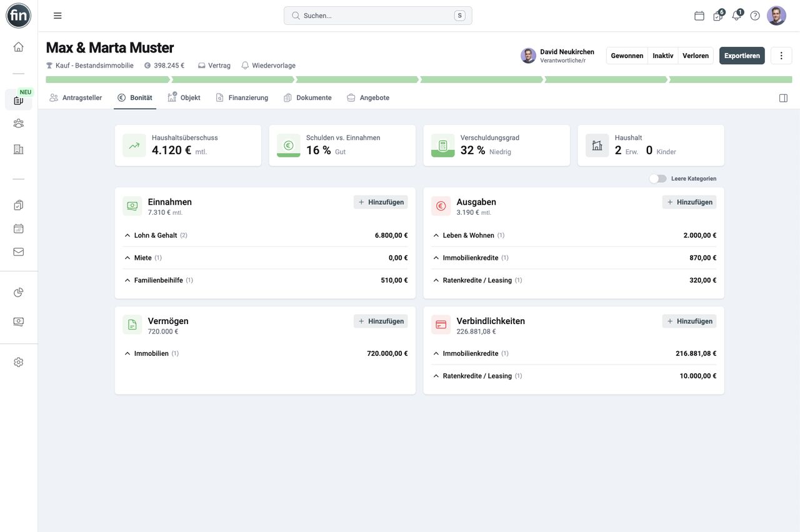Add an entry with Verbindlichkeiten Hinzufügen
Viewport: 800px width, 532px height.
(689, 322)
